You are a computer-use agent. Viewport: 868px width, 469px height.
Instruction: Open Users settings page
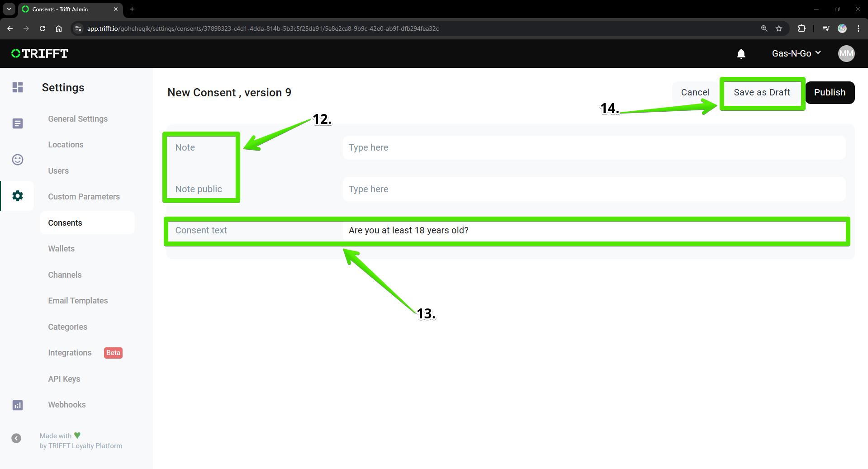click(58, 171)
